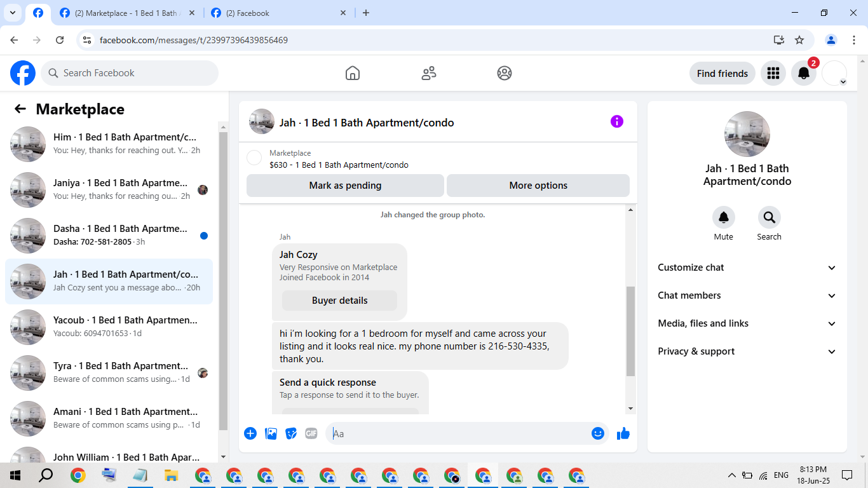868x488 pixels.
Task: Open File Explorer from taskbar
Action: pyautogui.click(x=171, y=475)
